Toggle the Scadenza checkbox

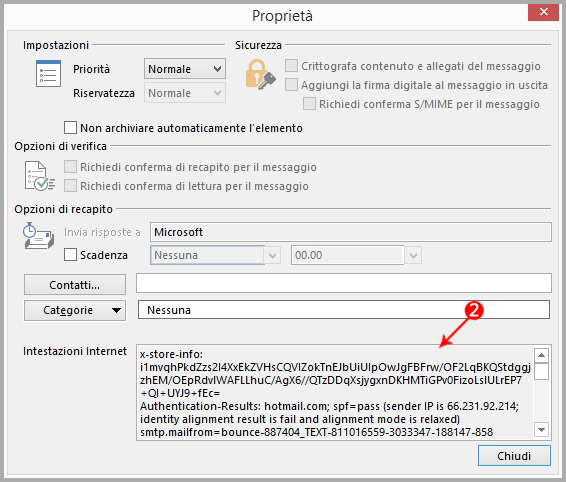[x=70, y=255]
